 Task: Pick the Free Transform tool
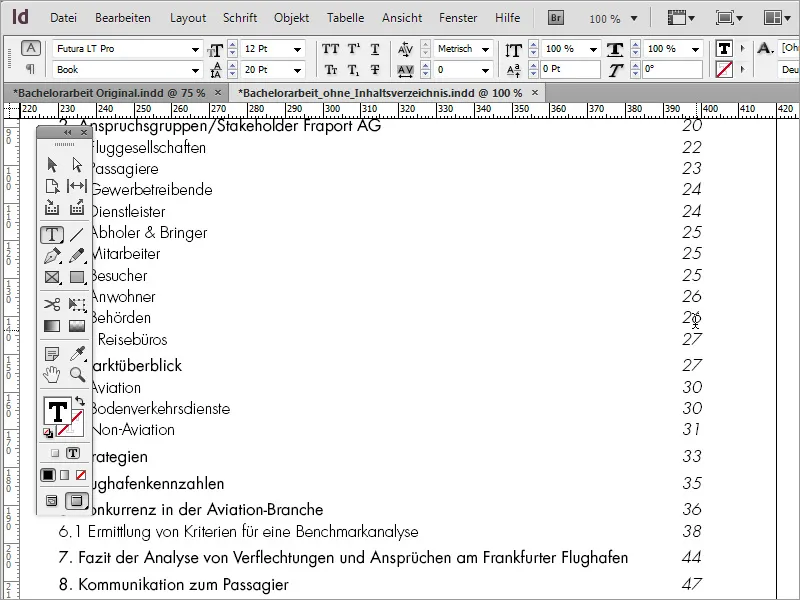77,305
